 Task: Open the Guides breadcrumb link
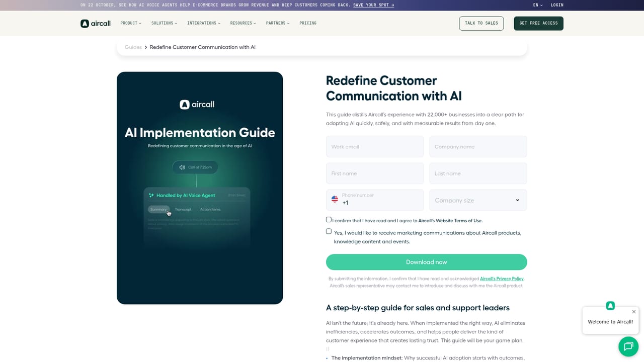click(x=133, y=47)
